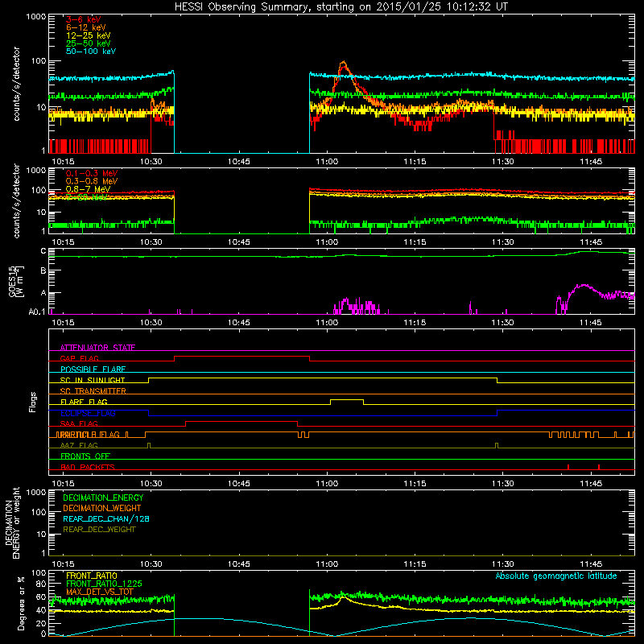
Task: Click the yellow FRONT_RATIO legend label
Action: (92, 576)
